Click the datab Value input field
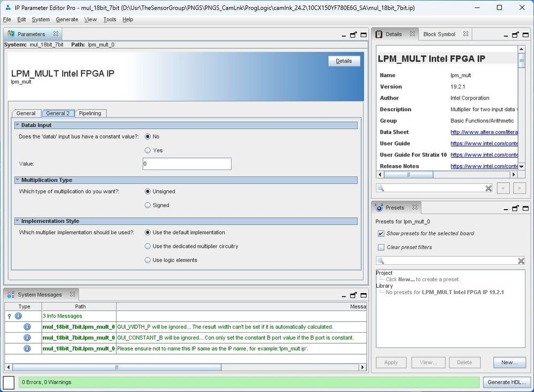Image resolution: width=534 pixels, height=392 pixels. coord(187,164)
